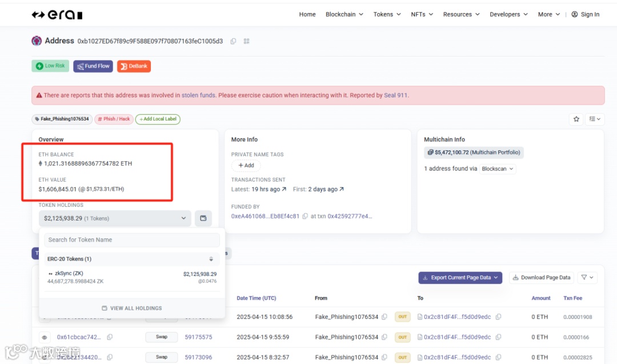Copy To address in the 10:08:56 row
The width and height of the screenshot is (617, 364).
click(498, 317)
